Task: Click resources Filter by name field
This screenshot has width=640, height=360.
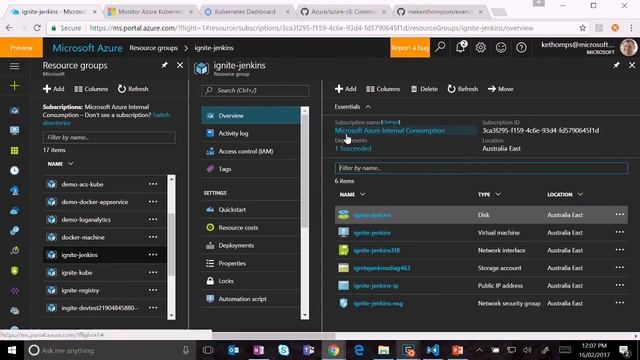Action: (481, 168)
